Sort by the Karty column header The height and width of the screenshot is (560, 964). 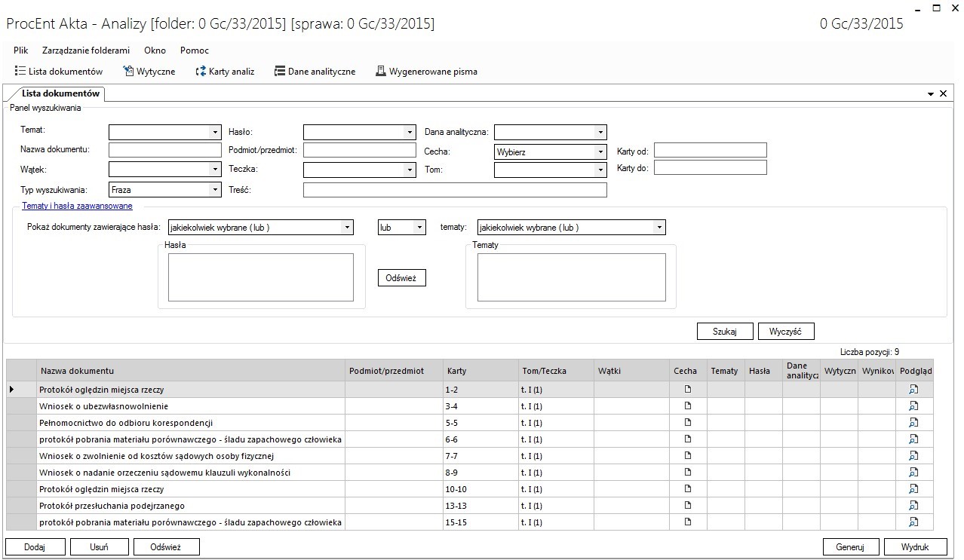tap(480, 371)
